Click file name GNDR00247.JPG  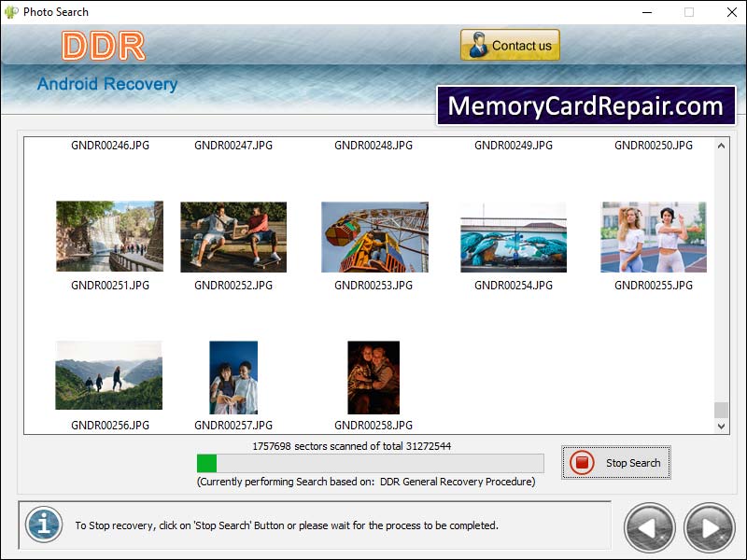click(x=233, y=146)
